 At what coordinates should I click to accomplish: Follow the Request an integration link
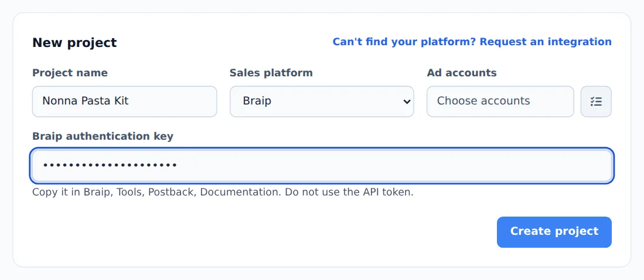pos(472,42)
